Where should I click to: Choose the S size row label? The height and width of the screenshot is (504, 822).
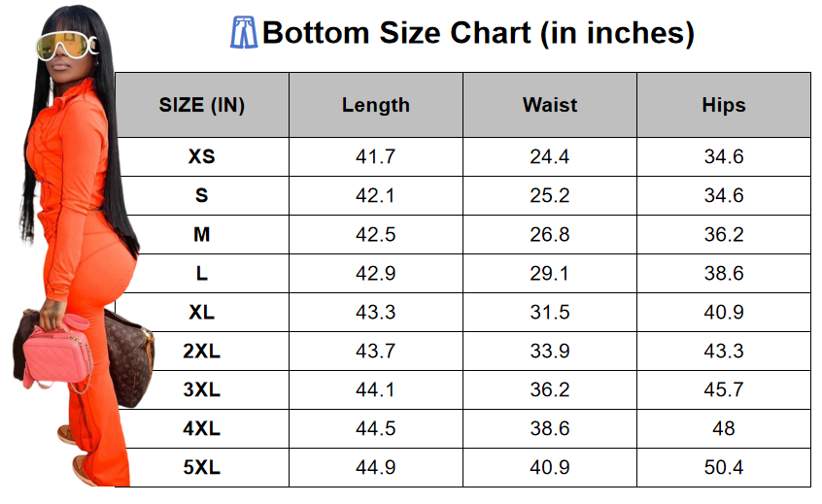click(x=201, y=195)
